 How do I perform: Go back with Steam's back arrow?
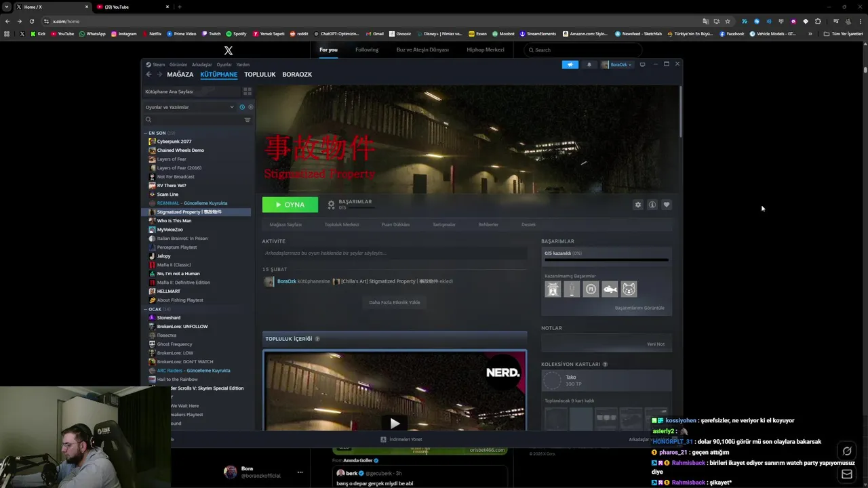149,75
